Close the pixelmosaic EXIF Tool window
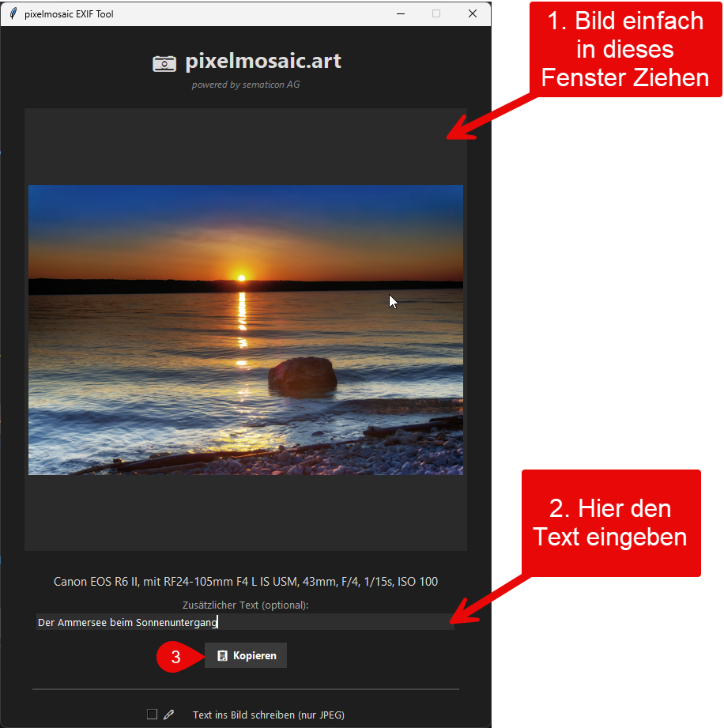The height and width of the screenshot is (728, 724). coord(473,14)
